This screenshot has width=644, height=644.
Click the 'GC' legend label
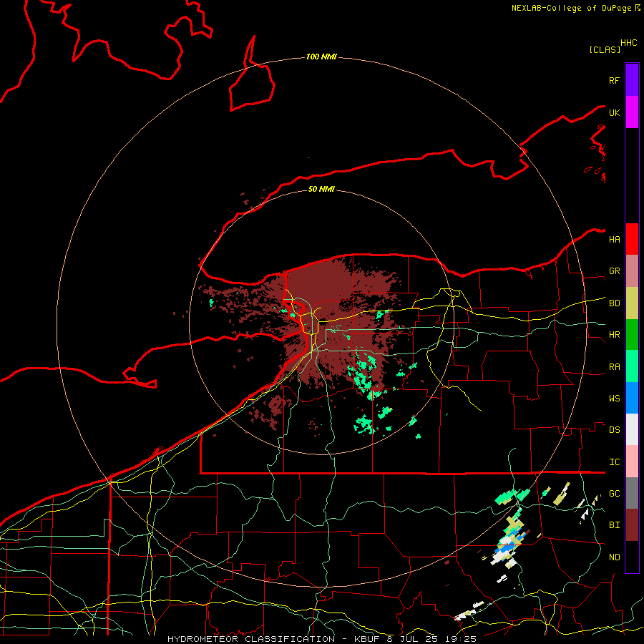pos(615,494)
